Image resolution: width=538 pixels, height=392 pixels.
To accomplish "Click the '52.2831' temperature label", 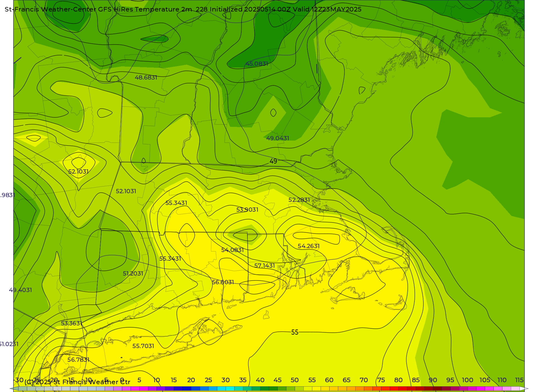I will click(x=299, y=200).
